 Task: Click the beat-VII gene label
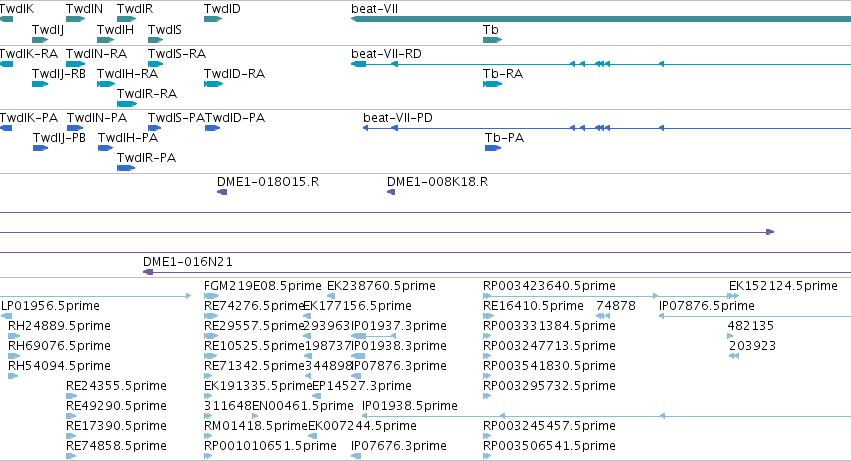pos(374,9)
